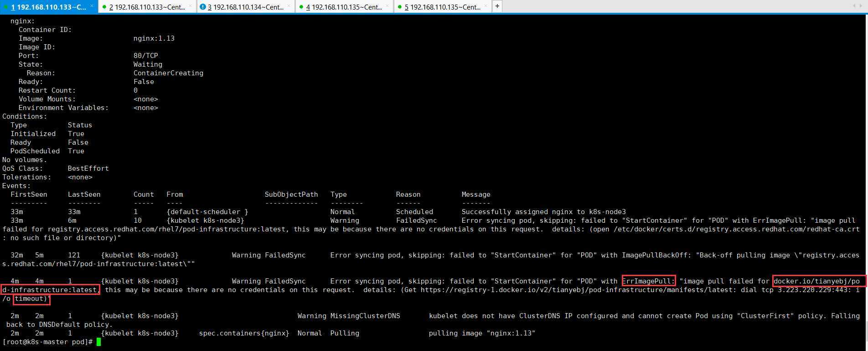Select the 'BestEffort' QoS value

click(x=88, y=168)
